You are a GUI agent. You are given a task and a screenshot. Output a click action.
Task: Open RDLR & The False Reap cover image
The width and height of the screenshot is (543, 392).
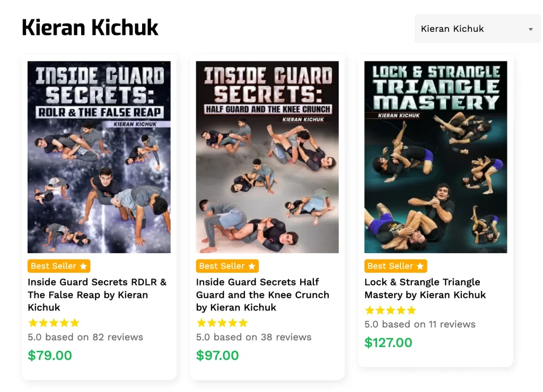click(x=99, y=157)
